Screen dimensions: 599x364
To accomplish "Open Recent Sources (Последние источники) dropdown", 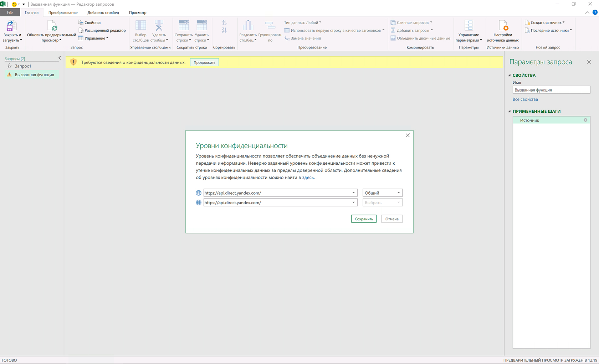I will point(548,30).
